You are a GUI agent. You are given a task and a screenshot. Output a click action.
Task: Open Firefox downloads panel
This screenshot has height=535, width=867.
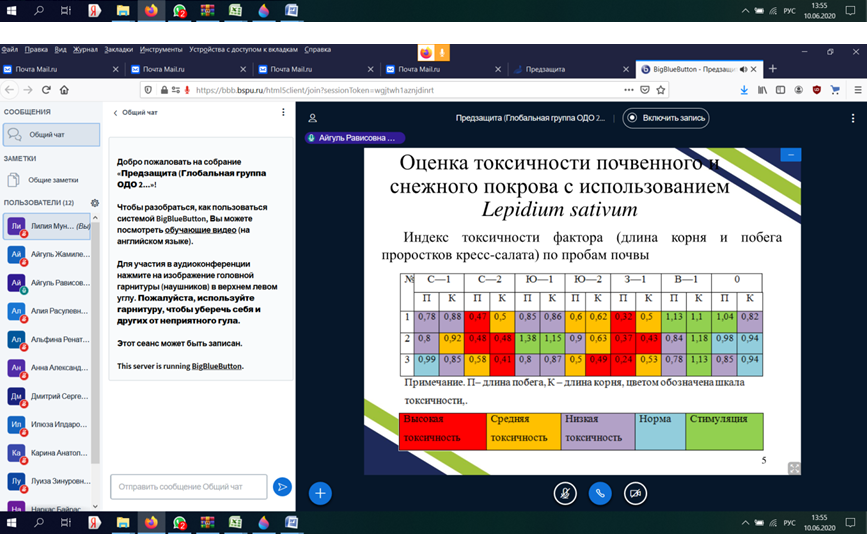(x=744, y=90)
